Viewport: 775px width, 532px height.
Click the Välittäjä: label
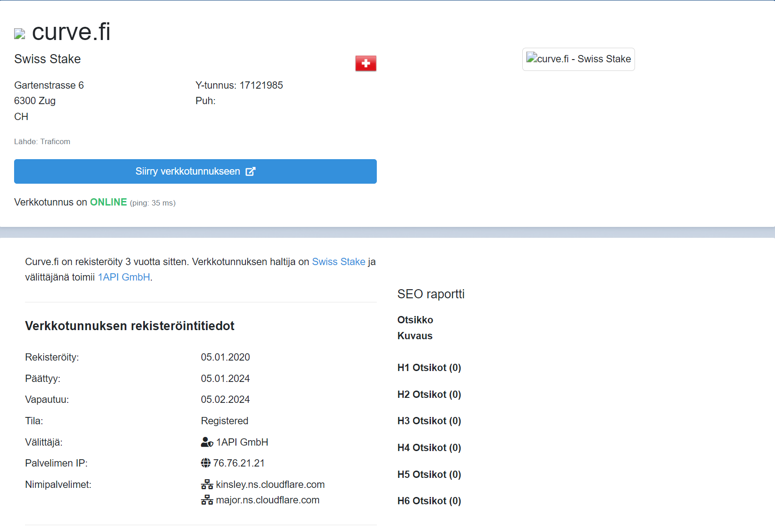(x=44, y=442)
